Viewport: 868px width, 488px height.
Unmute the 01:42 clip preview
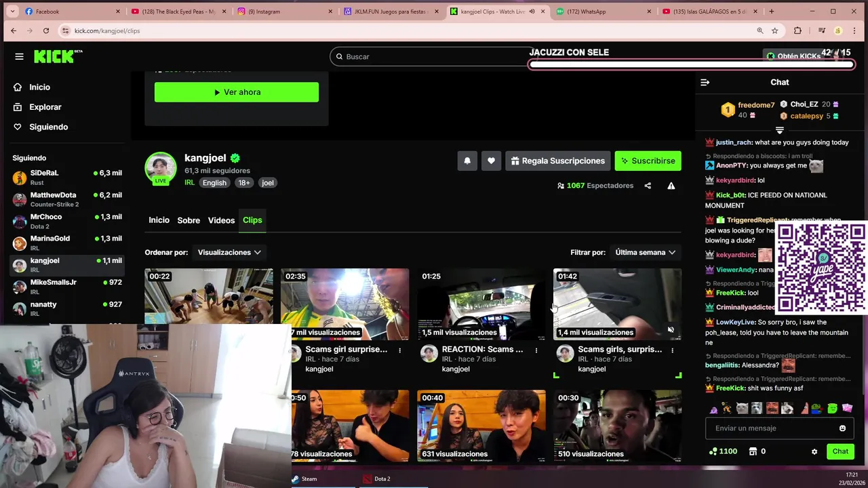[x=671, y=330]
